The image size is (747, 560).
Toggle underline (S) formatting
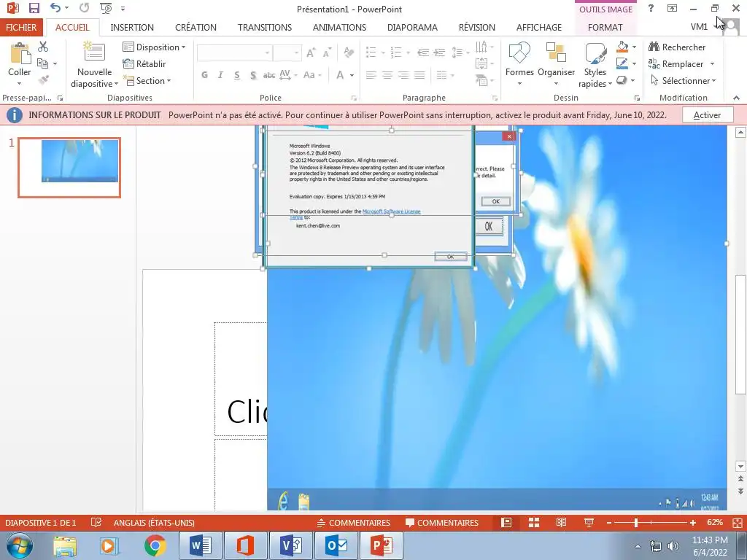click(x=237, y=75)
